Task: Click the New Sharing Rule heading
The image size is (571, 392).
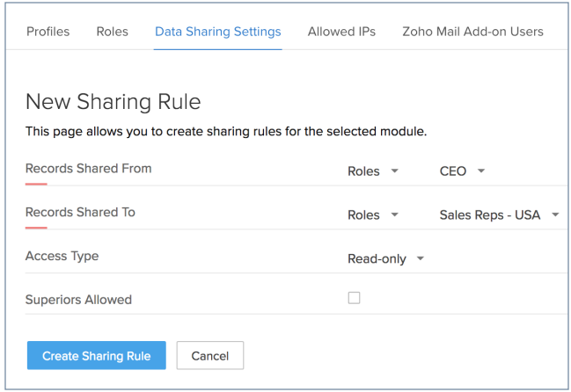Action: point(113,102)
